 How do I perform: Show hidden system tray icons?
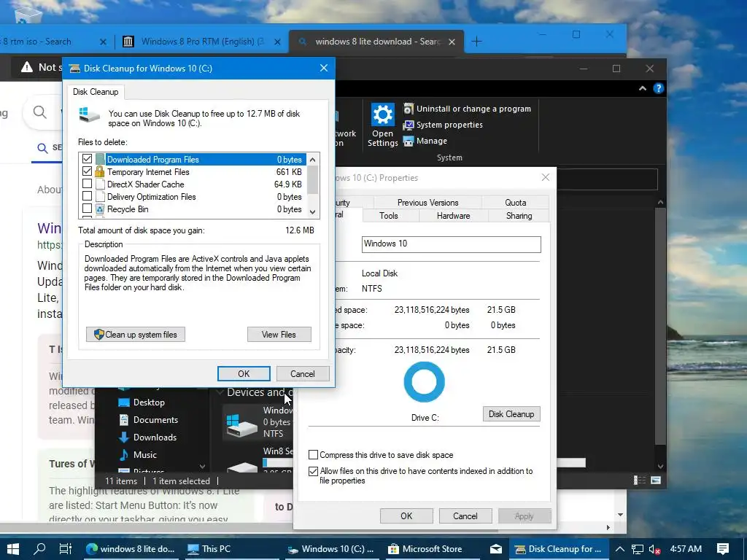tap(620, 548)
